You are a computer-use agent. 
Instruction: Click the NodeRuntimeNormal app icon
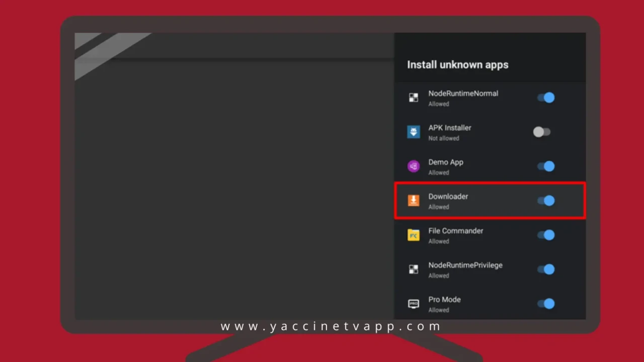coord(413,98)
